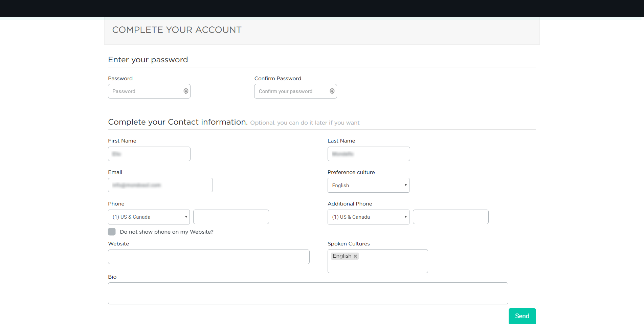Toggle 'Do not show phone' checkbox

coord(112,232)
